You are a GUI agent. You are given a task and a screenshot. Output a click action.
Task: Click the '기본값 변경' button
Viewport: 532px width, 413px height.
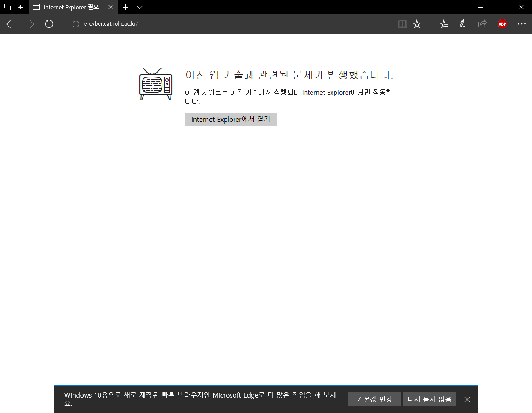(374, 399)
